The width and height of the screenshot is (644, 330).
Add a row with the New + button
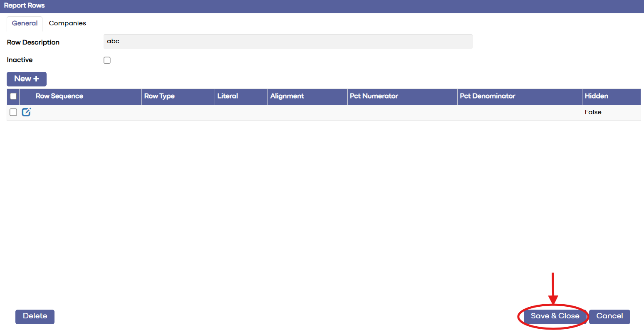tap(27, 79)
